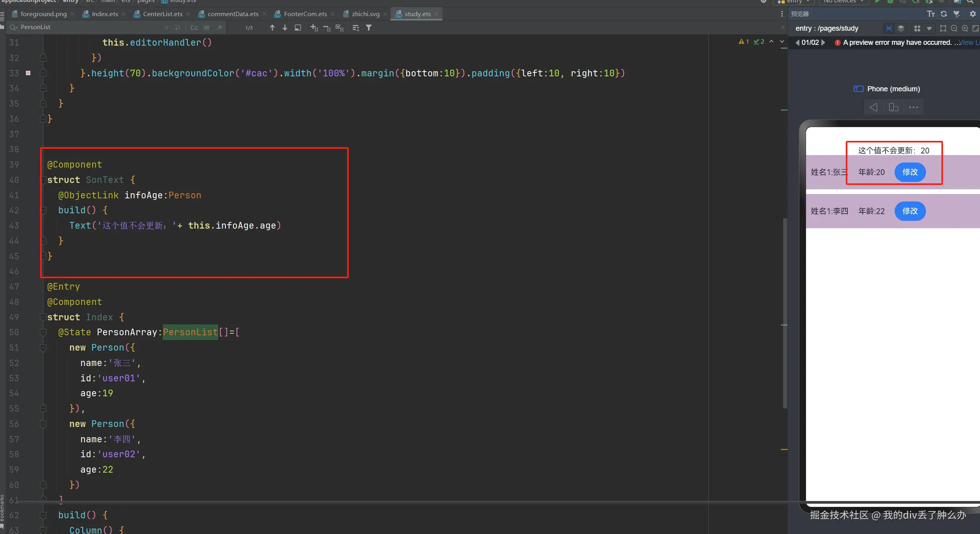Collapse the struct Index fold marker
This screenshot has height=534, width=980.
(x=43, y=317)
